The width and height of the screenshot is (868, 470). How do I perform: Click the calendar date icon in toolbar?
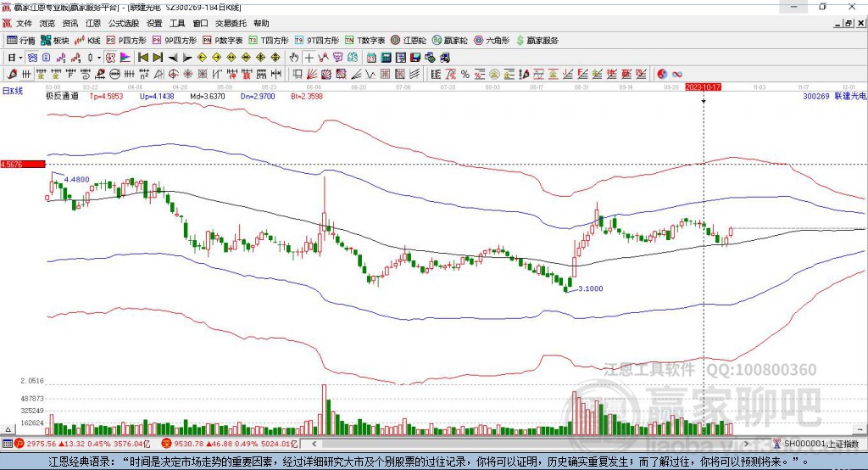[x=371, y=58]
